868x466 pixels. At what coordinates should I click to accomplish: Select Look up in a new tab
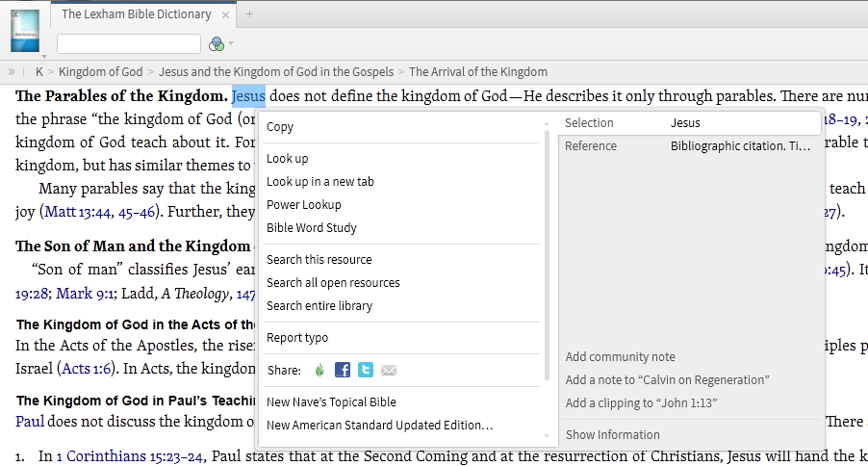319,182
